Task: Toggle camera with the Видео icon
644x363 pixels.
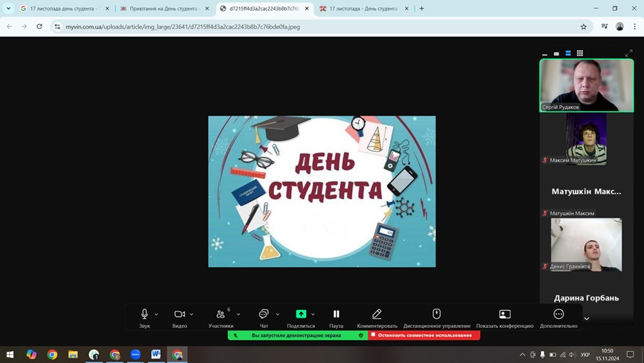Action: (x=179, y=314)
